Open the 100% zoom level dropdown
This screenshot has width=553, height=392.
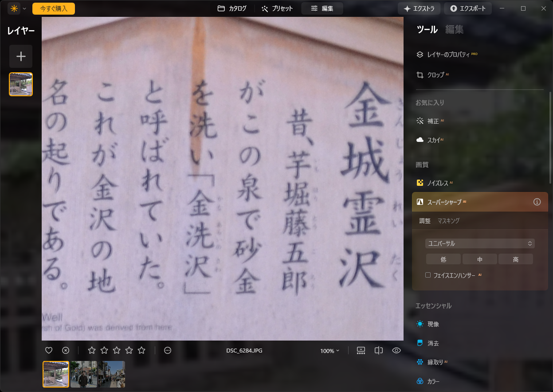(x=329, y=350)
